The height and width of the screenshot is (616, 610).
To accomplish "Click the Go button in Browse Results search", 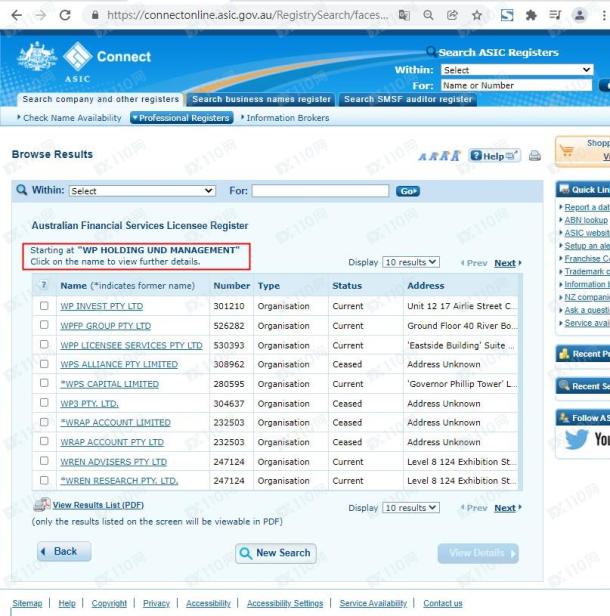I will 408,191.
